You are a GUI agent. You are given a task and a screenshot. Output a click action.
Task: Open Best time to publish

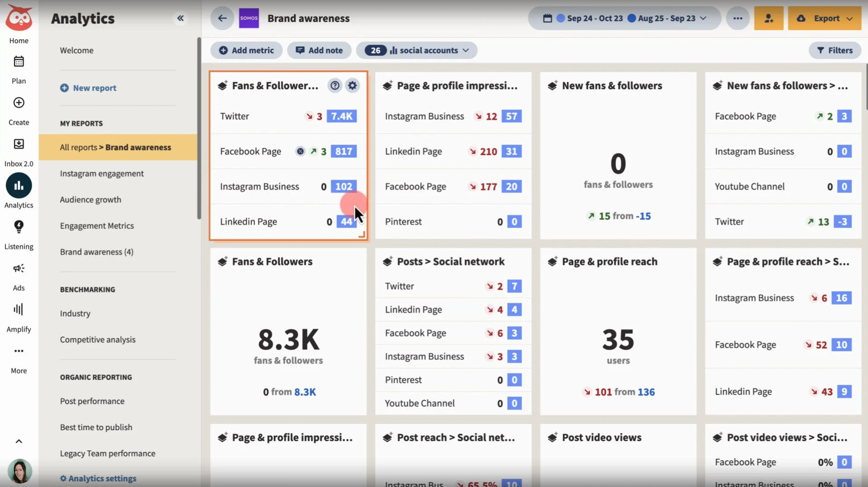(96, 427)
